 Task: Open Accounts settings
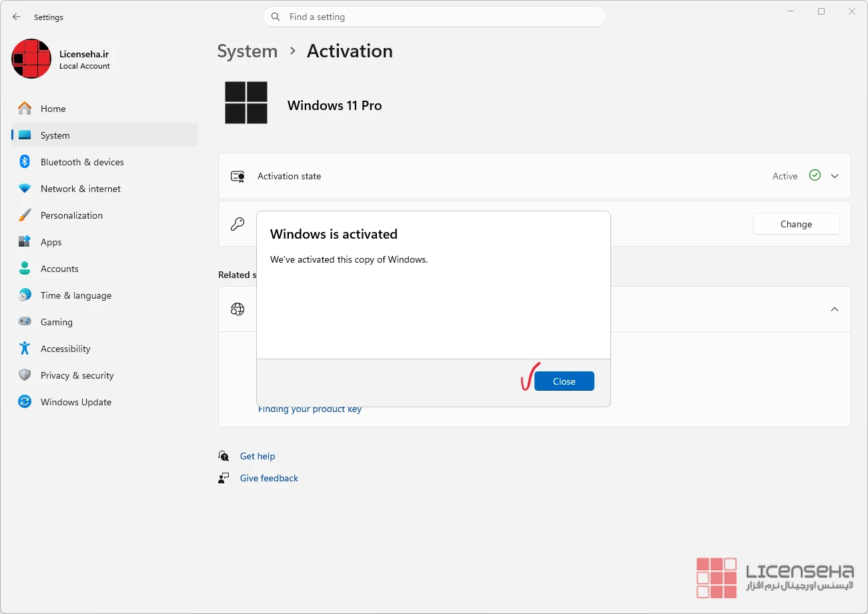105,269
